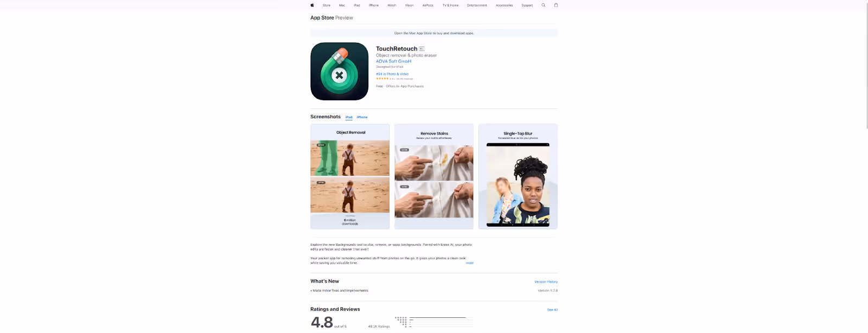Open the AirPods navigation item
Screen dimensions: 868x333
tap(428, 5)
